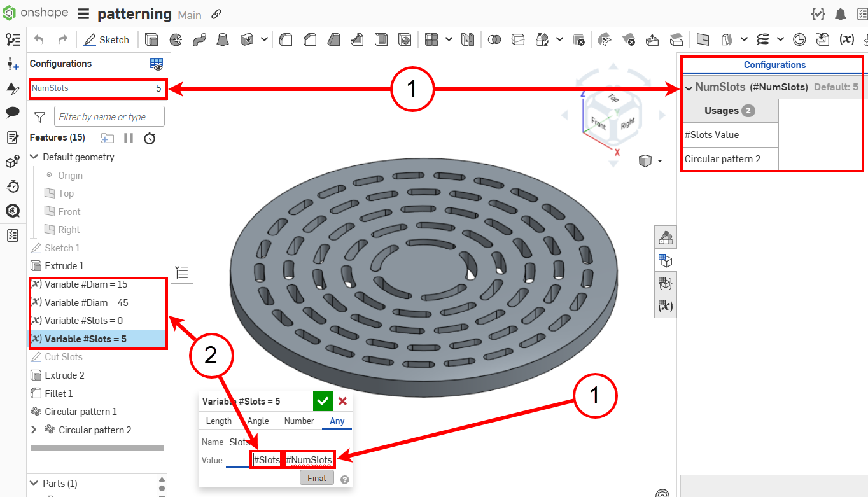Switch to the Number variable type tab
This screenshot has height=497, width=868.
299,421
